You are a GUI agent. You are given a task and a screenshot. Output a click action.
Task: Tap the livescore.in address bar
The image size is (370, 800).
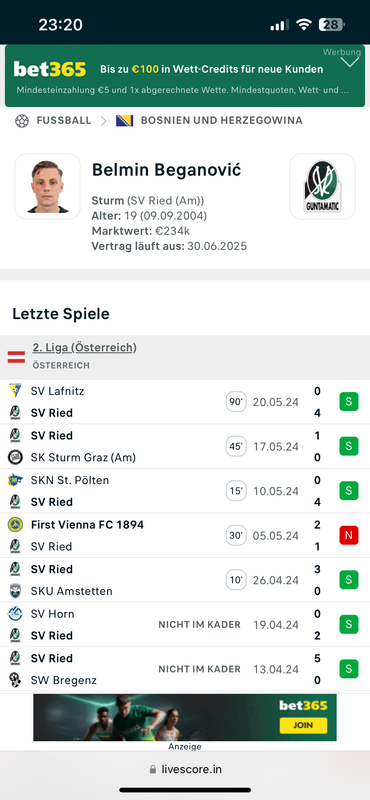(185, 769)
